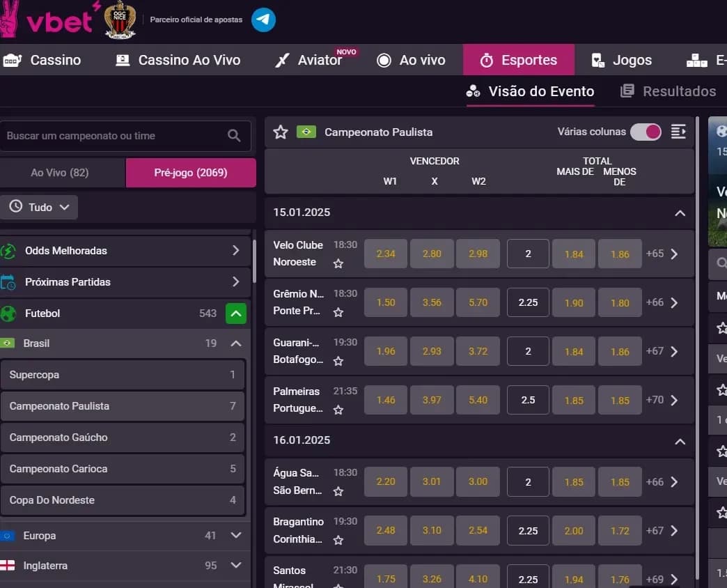Click the Esportes stopwatch icon
727x588 pixels.
point(486,61)
